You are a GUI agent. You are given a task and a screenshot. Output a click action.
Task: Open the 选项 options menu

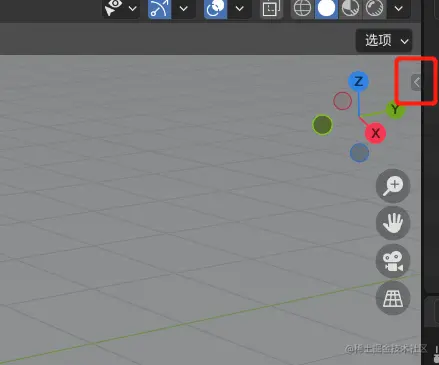(x=384, y=41)
